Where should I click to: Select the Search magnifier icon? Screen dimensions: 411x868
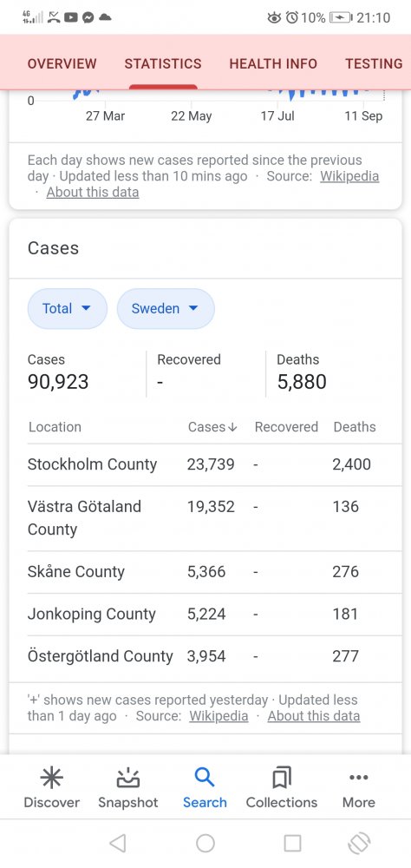click(205, 778)
